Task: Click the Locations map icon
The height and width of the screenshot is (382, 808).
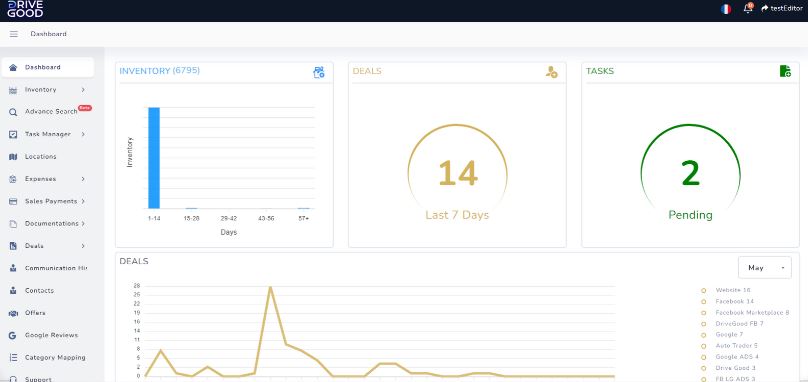Action: click(13, 157)
